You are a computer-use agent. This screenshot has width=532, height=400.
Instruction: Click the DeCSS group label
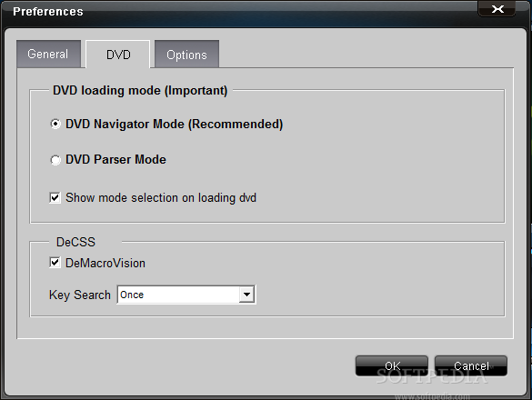click(75, 242)
